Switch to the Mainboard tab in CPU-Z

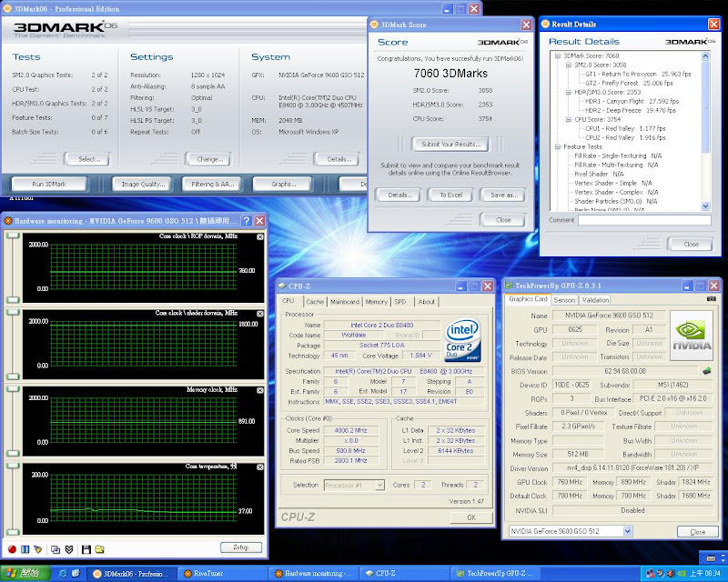click(345, 302)
